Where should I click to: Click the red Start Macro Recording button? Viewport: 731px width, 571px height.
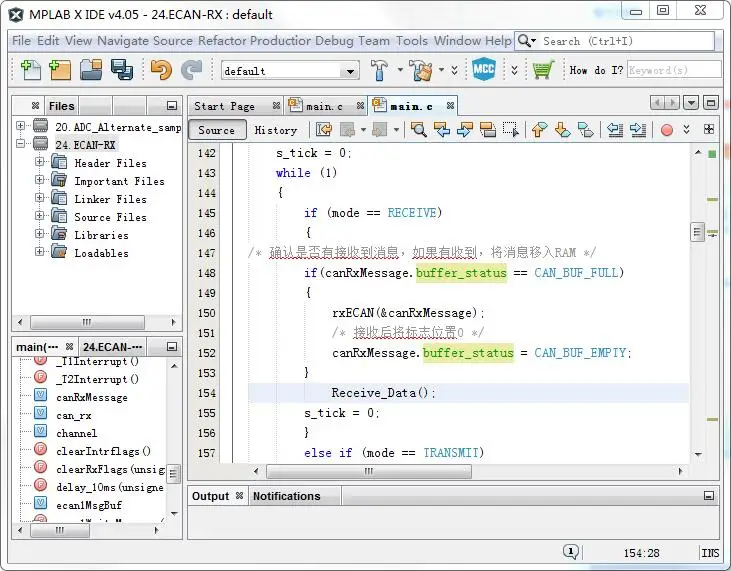667,130
